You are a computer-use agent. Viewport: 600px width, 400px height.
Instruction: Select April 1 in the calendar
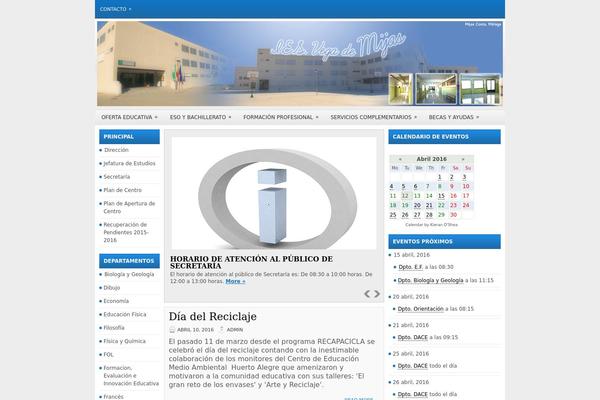pyautogui.click(x=440, y=177)
